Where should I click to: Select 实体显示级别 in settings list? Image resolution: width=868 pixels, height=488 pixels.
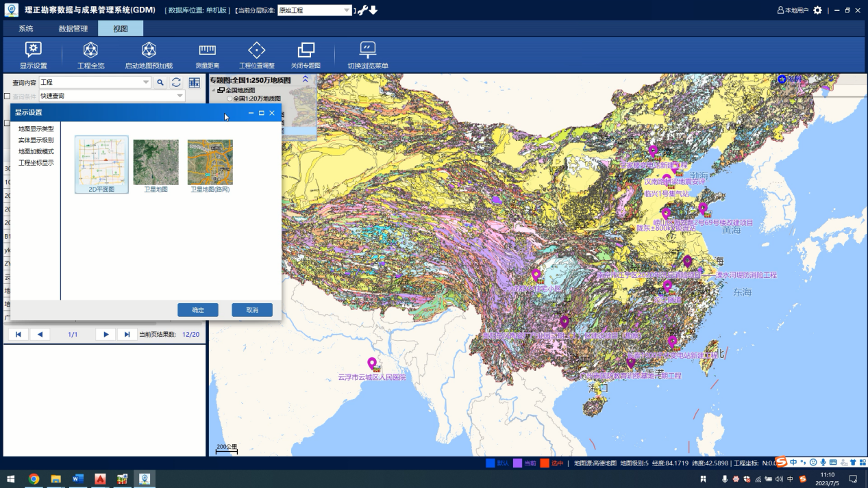coord(36,140)
